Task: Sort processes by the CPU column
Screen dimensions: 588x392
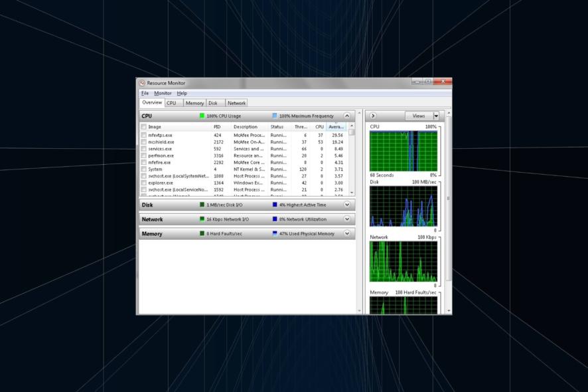Action: pyautogui.click(x=319, y=127)
